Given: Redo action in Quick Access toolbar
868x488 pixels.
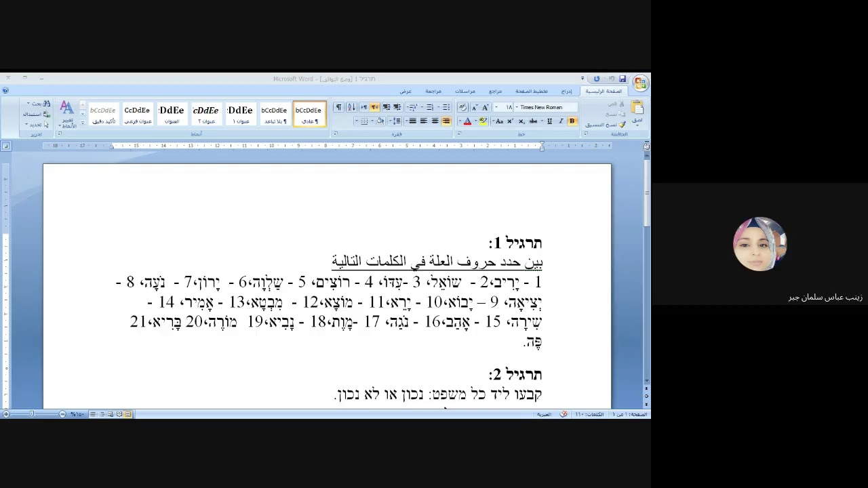Looking at the screenshot, I should click(x=597, y=79).
